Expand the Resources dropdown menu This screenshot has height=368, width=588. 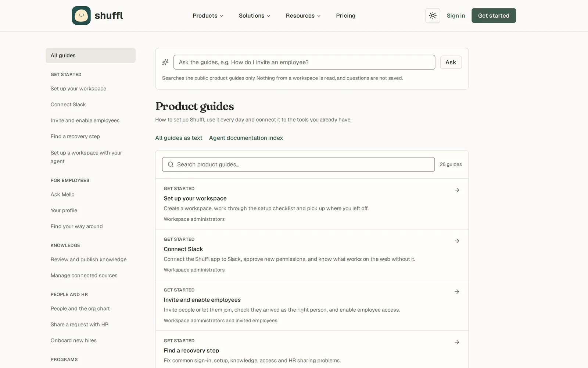pyautogui.click(x=303, y=15)
